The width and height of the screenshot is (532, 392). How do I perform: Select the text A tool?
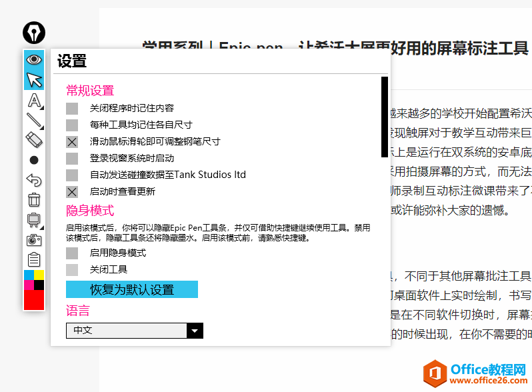pos(34,101)
